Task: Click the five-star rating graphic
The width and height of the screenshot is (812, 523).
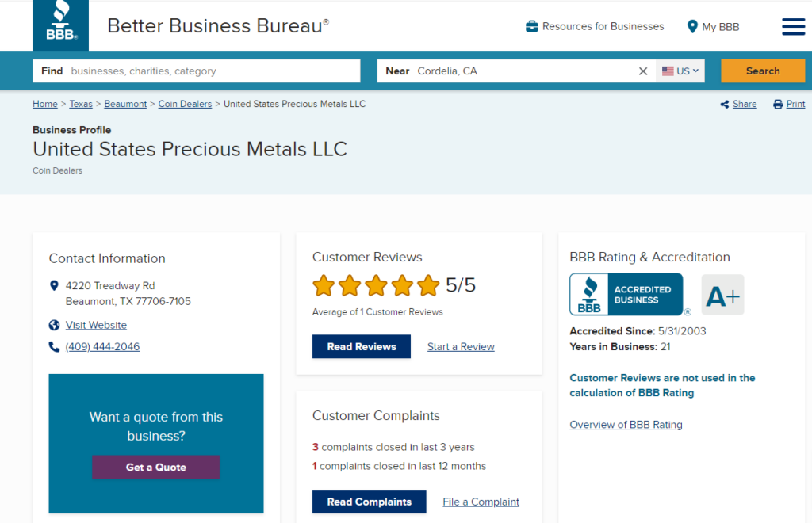Action: pos(376,285)
